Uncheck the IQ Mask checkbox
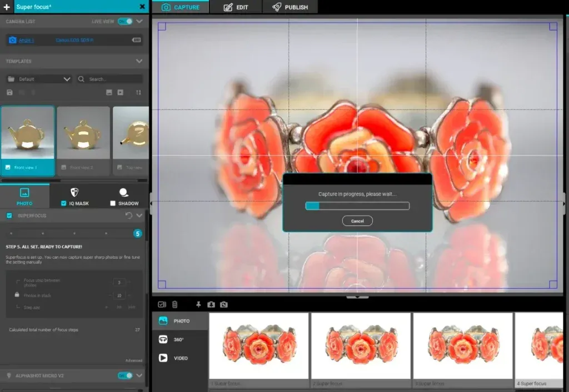The height and width of the screenshot is (392, 569). [x=63, y=203]
